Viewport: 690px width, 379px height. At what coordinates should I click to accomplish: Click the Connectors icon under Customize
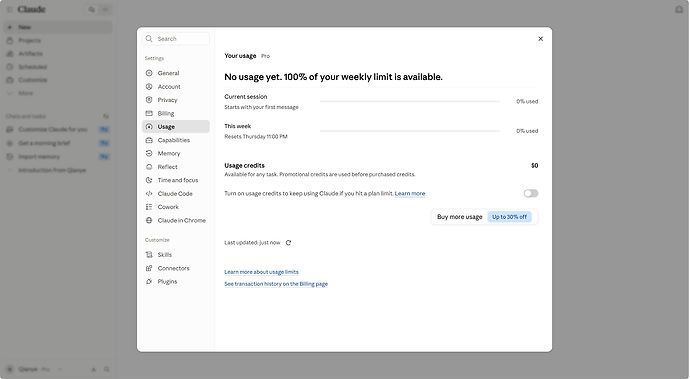pyautogui.click(x=149, y=268)
